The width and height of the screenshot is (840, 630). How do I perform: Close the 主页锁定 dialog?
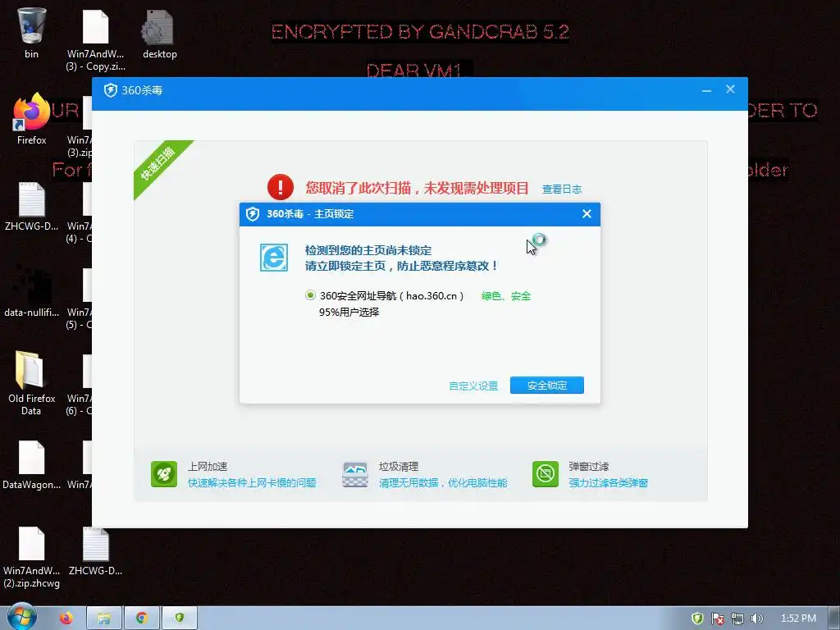pos(587,214)
